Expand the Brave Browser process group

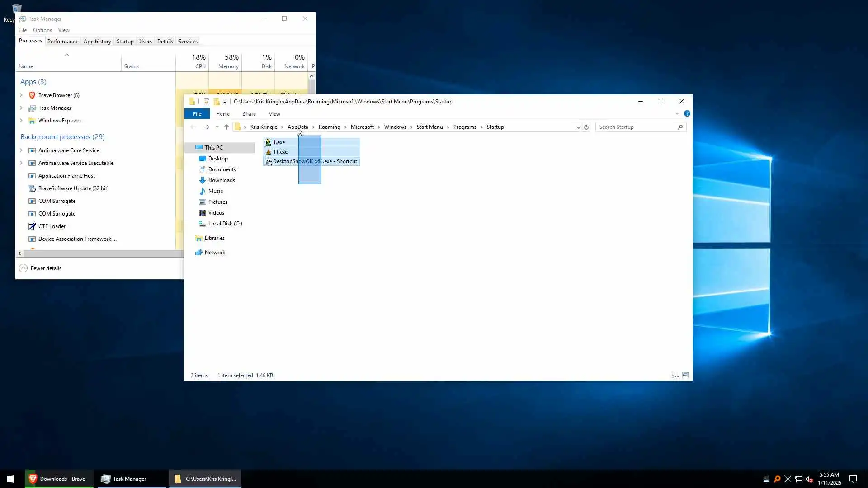(x=21, y=95)
